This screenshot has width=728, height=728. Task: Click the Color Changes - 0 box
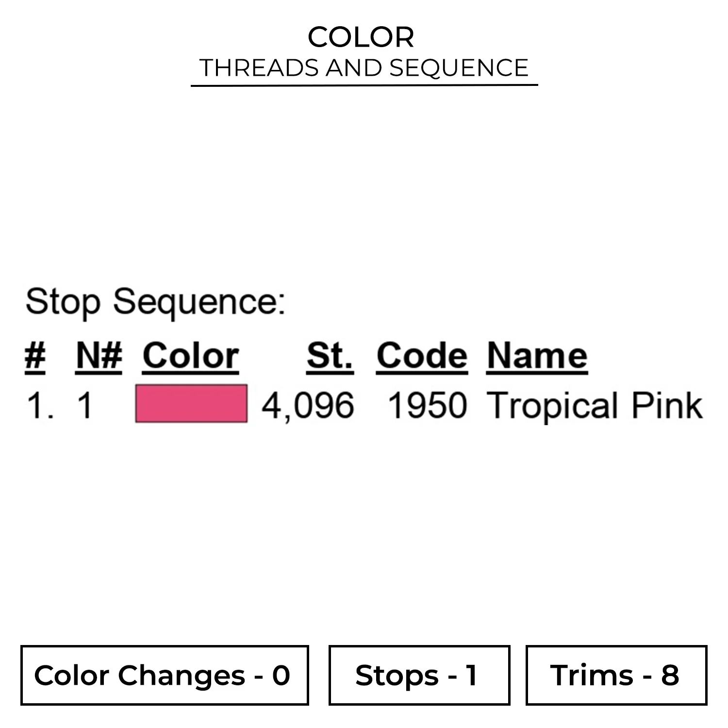pyautogui.click(x=165, y=675)
